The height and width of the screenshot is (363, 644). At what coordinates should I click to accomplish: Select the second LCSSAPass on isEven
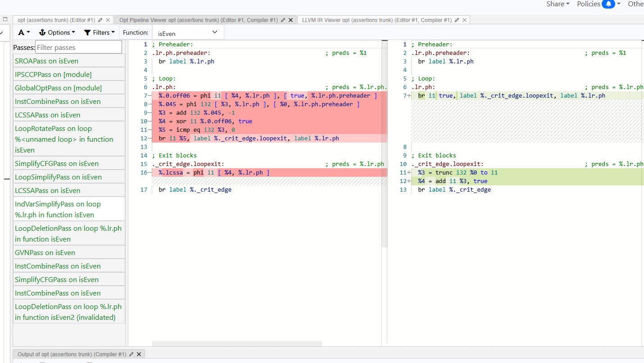69,191
